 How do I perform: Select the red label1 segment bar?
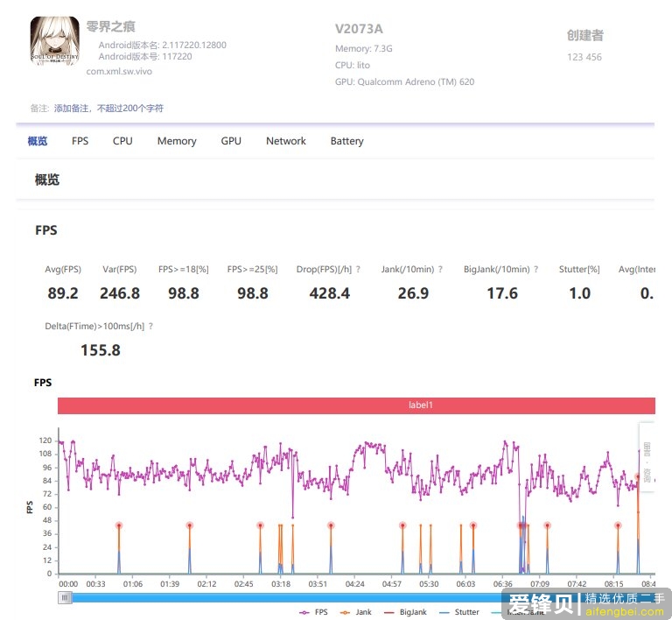(x=356, y=405)
